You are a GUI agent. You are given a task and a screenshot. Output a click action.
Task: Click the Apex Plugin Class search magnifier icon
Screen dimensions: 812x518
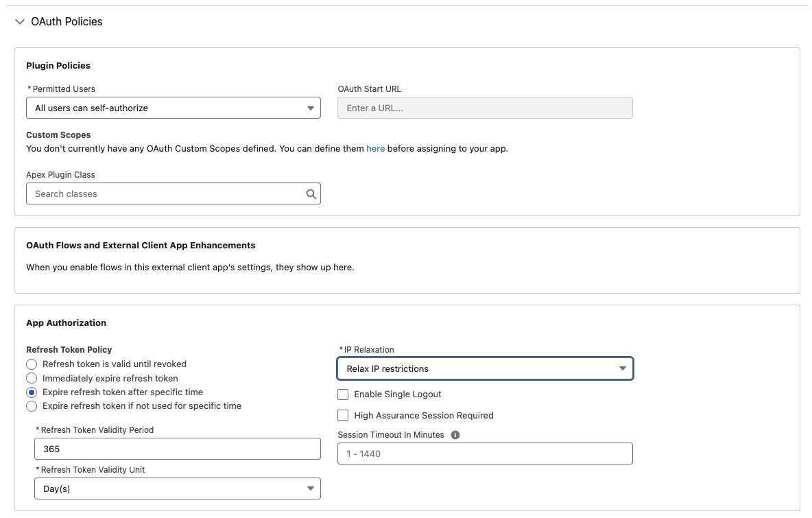tap(312, 193)
